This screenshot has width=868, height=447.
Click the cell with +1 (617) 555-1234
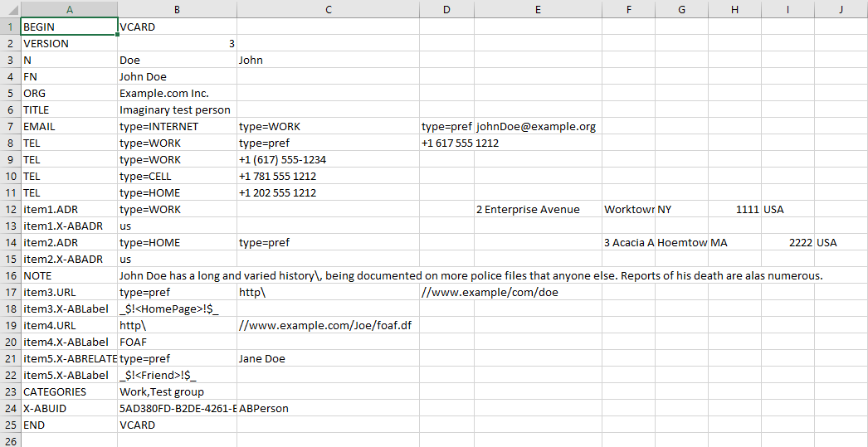click(328, 159)
